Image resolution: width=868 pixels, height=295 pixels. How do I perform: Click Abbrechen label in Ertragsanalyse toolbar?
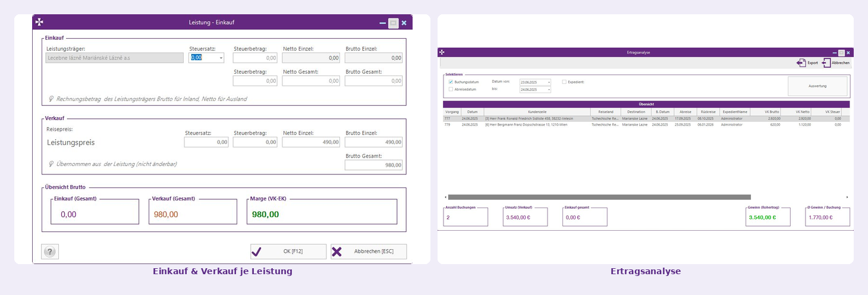(841, 63)
